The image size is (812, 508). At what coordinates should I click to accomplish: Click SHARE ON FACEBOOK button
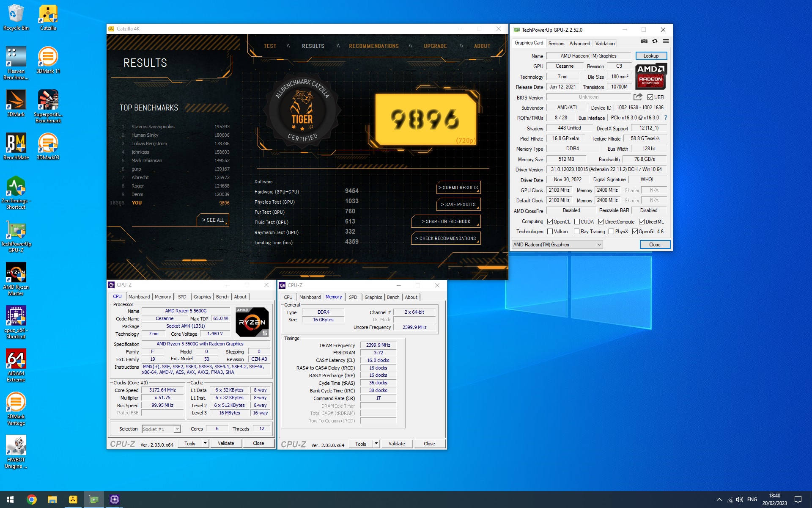point(446,221)
